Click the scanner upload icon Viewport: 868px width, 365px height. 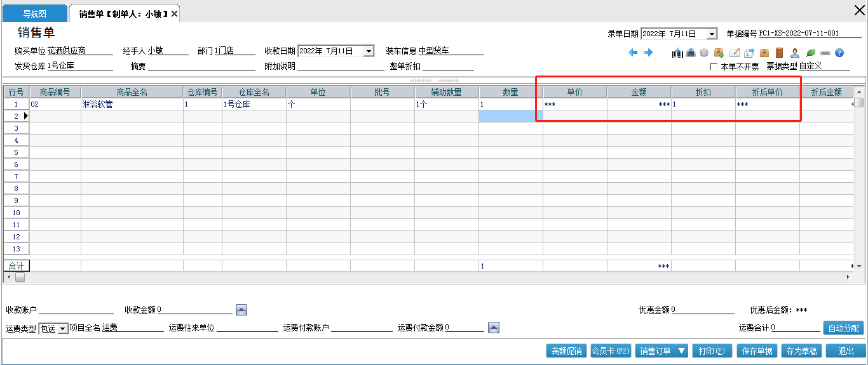690,53
